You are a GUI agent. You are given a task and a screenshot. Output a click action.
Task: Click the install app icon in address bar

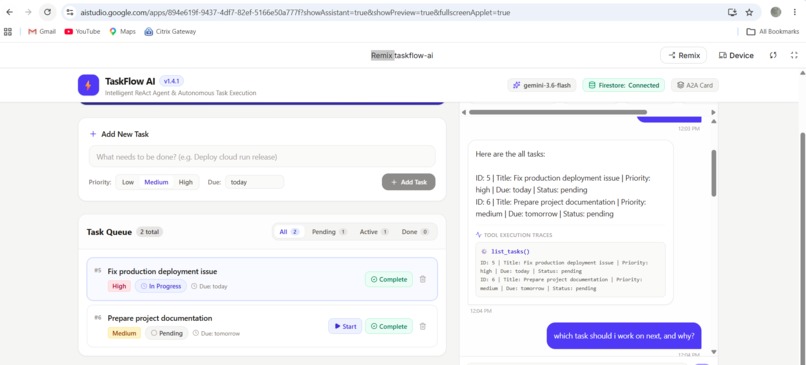pyautogui.click(x=732, y=12)
